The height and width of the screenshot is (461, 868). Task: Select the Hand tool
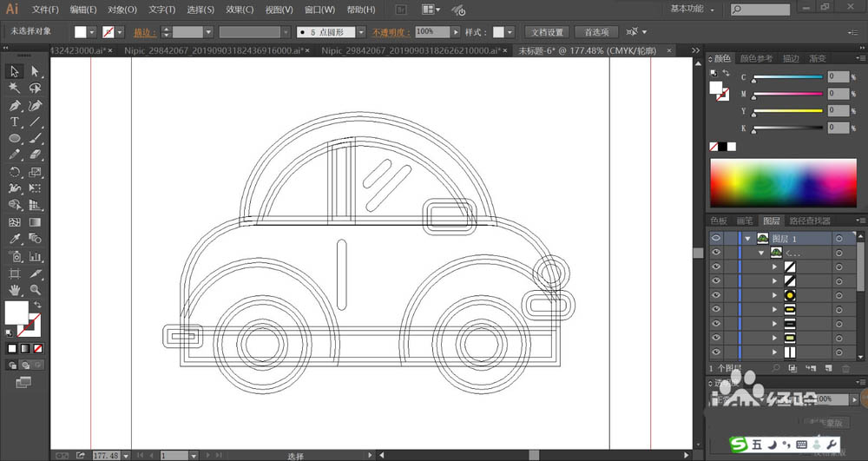(15, 289)
